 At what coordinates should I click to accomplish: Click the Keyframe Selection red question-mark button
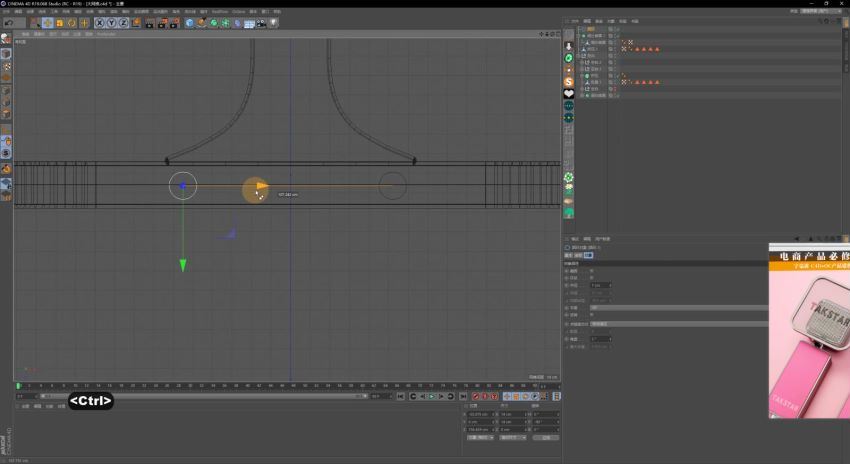494,396
